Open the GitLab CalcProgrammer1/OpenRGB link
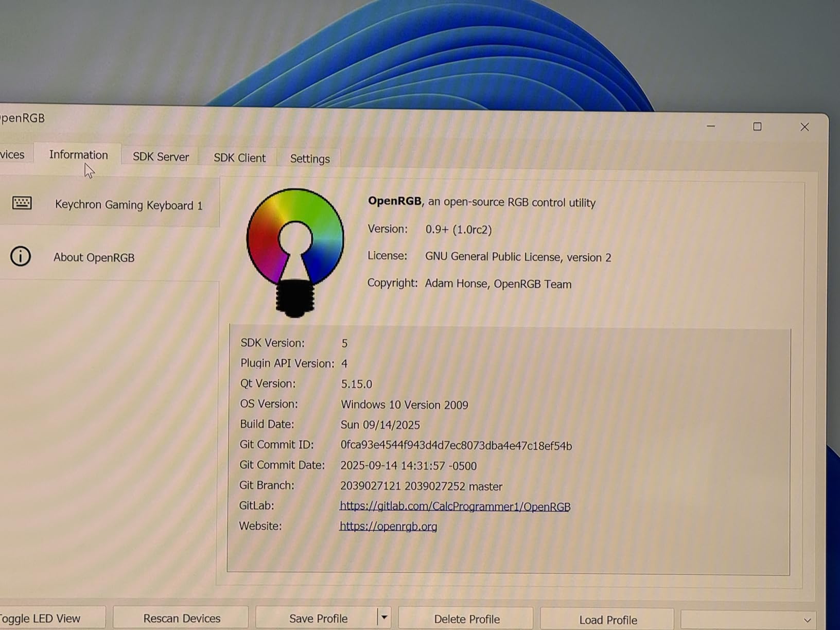This screenshot has width=840, height=630. [x=455, y=506]
